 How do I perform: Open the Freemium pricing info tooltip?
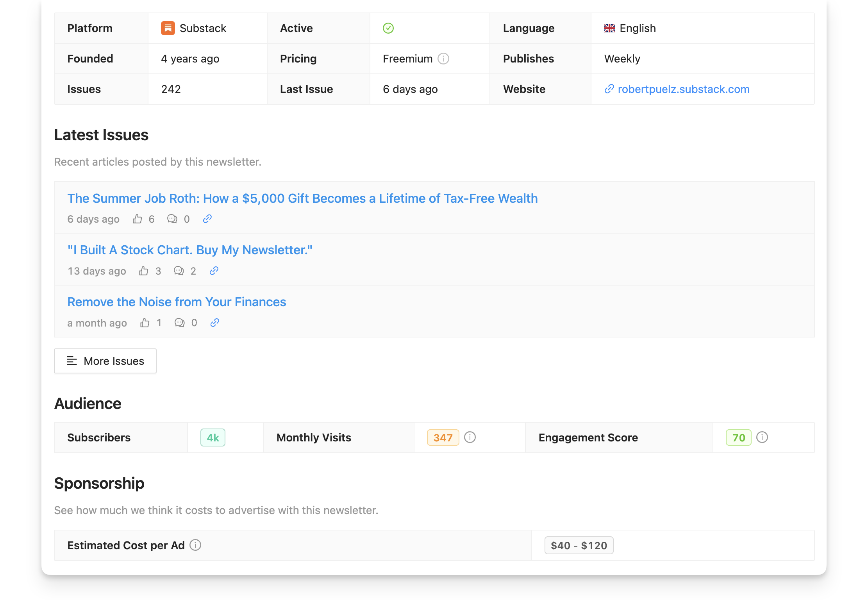tap(443, 59)
